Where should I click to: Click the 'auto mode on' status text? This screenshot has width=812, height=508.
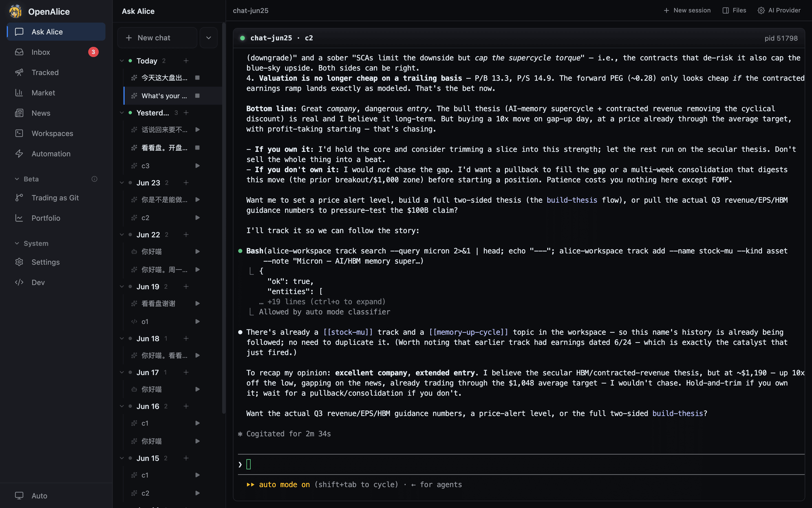[x=284, y=485]
